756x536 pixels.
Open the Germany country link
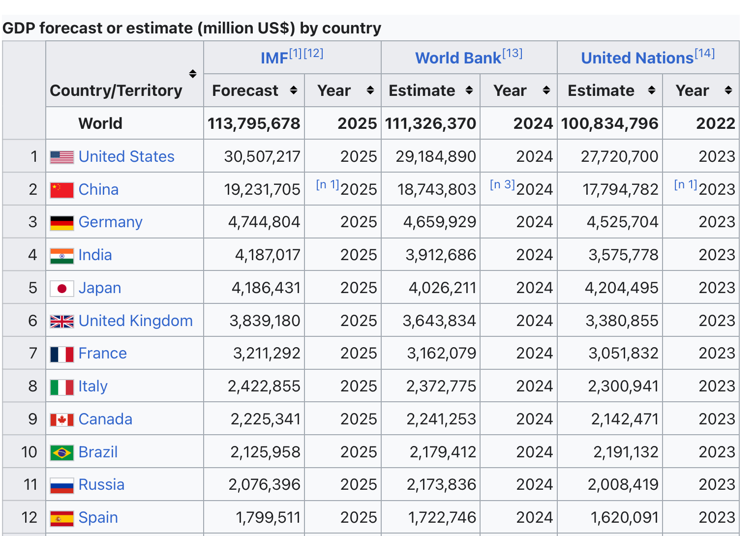110,222
